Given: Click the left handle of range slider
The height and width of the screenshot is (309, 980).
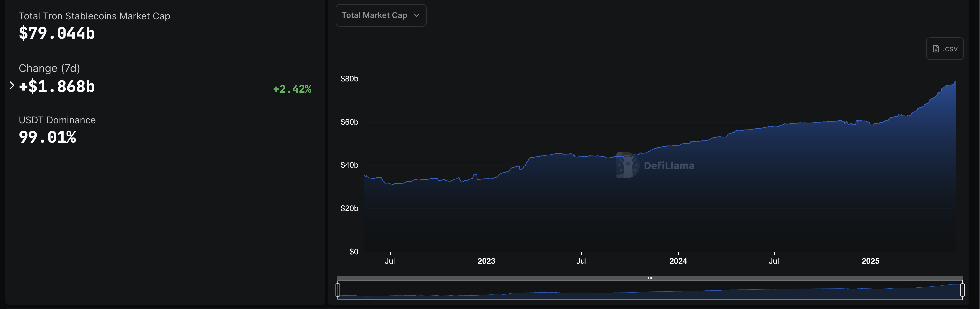Looking at the screenshot, I should pos(338,290).
